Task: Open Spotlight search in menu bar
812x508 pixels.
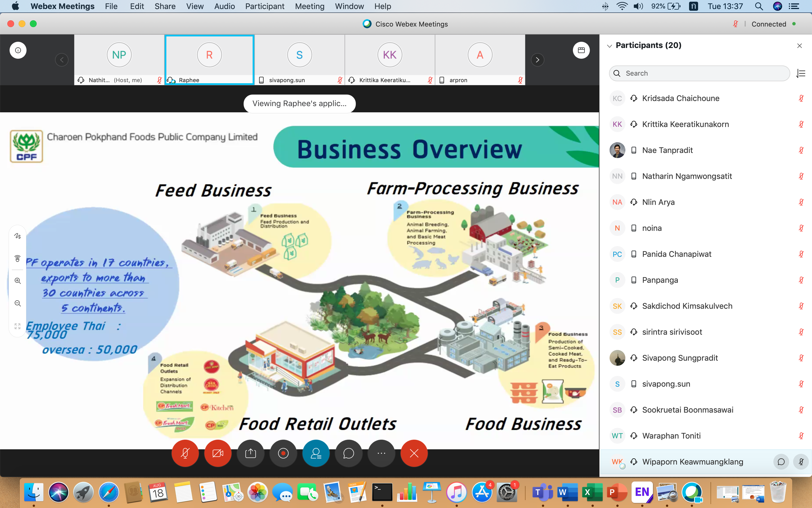Action: 759,6
